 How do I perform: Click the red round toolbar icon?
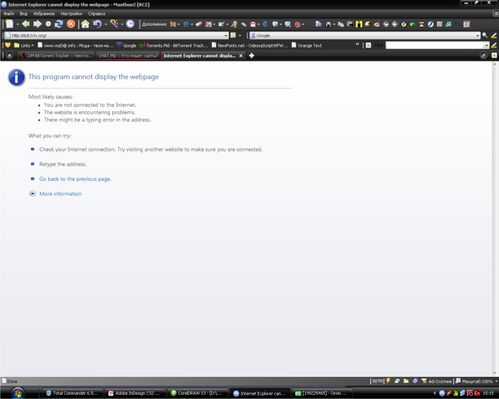point(297,24)
